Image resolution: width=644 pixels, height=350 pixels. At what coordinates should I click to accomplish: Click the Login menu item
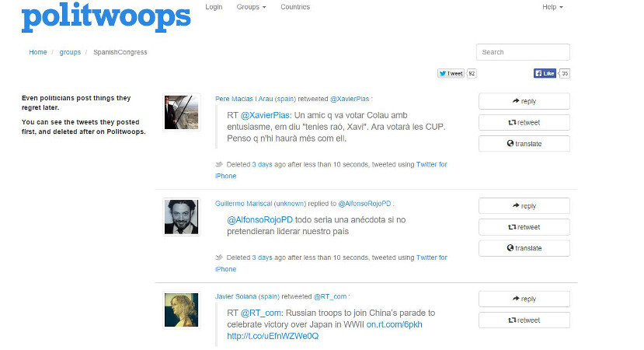(x=214, y=7)
